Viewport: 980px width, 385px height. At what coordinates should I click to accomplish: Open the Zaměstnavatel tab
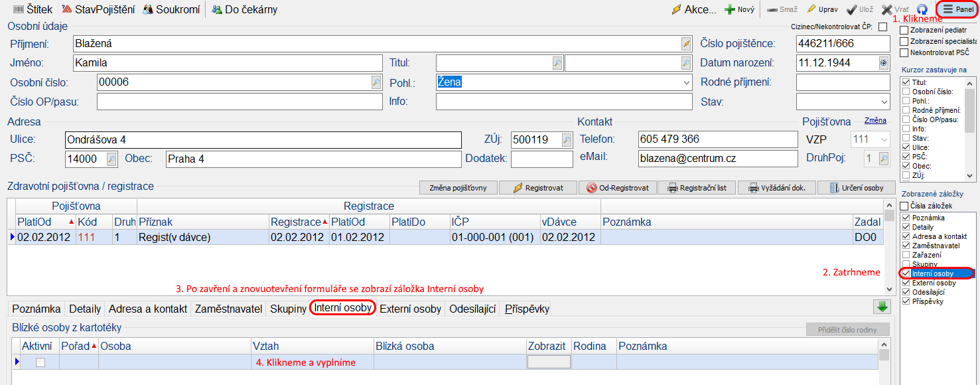(x=228, y=309)
